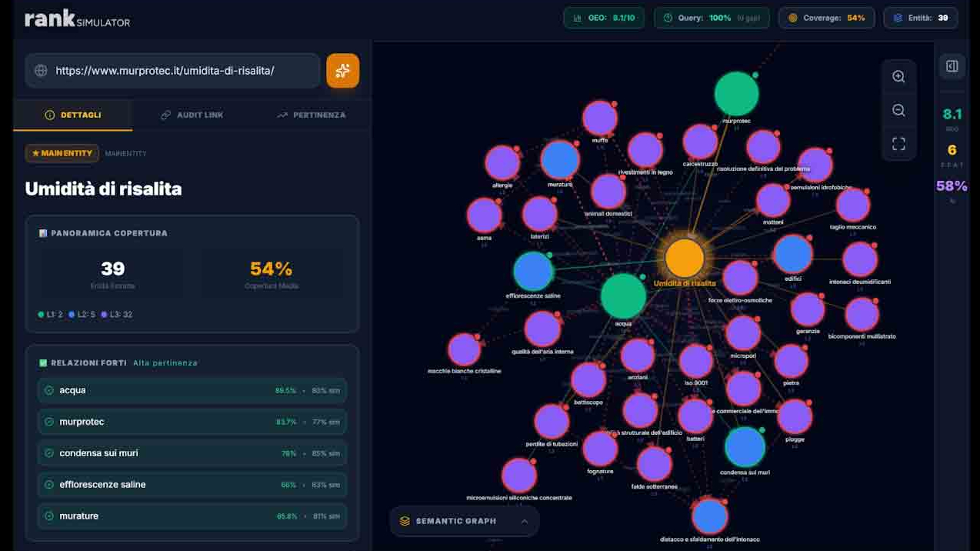Viewport: 980px width, 551px height.
Task: Select the orange Umidità di risalita node
Action: tap(684, 258)
